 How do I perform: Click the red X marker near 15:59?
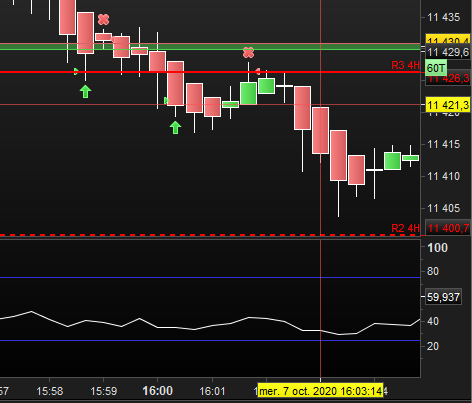104,20
